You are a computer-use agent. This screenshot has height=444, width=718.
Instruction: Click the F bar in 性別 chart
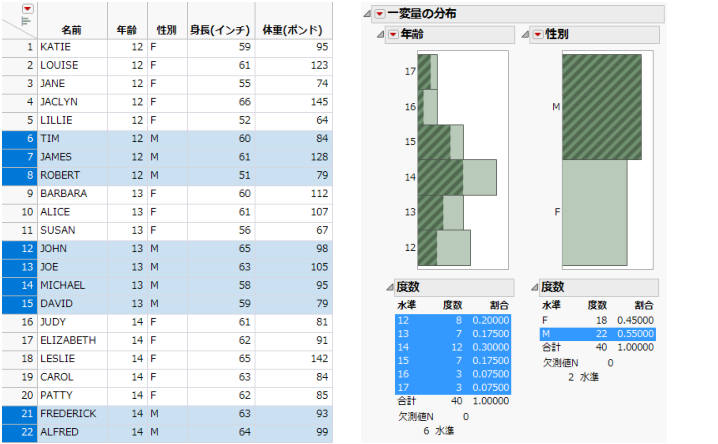(x=595, y=212)
